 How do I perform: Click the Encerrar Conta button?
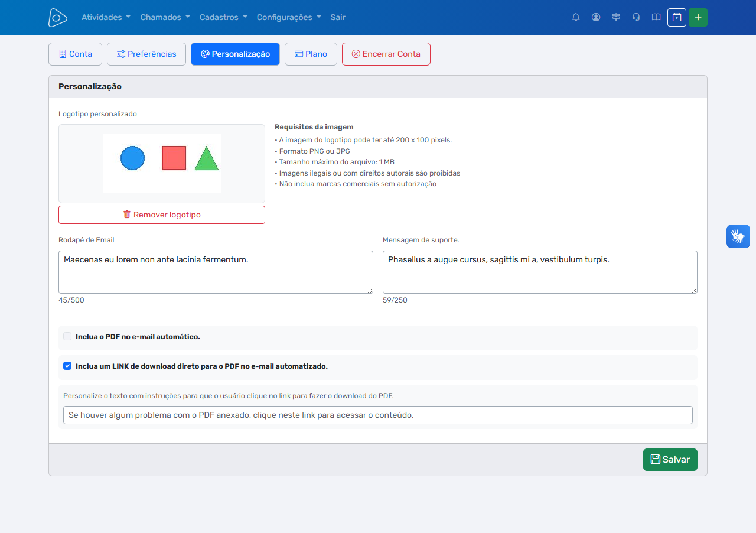click(x=386, y=54)
